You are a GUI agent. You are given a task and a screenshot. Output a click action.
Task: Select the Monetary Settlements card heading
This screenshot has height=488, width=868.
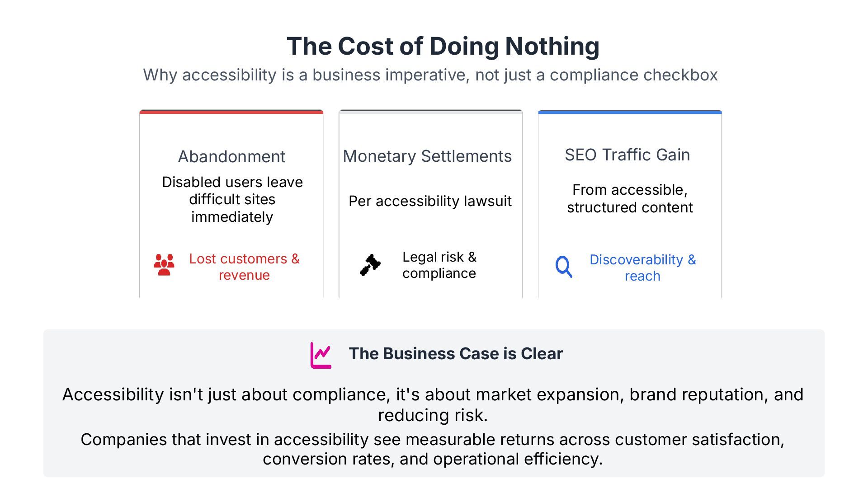click(427, 156)
